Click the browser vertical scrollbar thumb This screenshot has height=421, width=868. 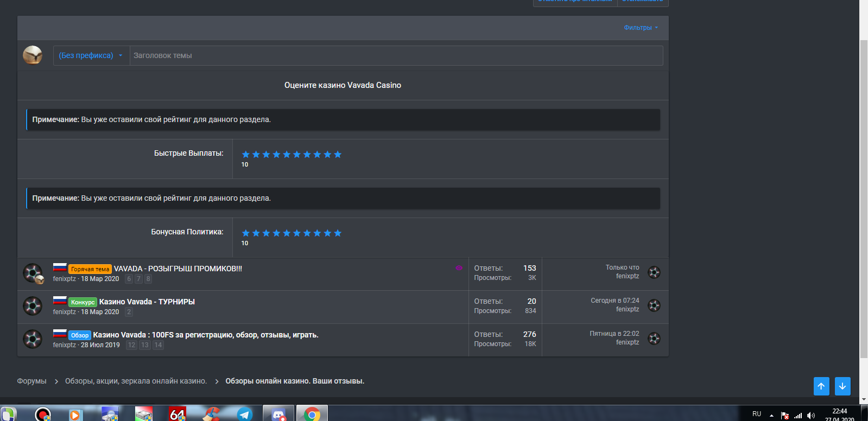coord(864,199)
